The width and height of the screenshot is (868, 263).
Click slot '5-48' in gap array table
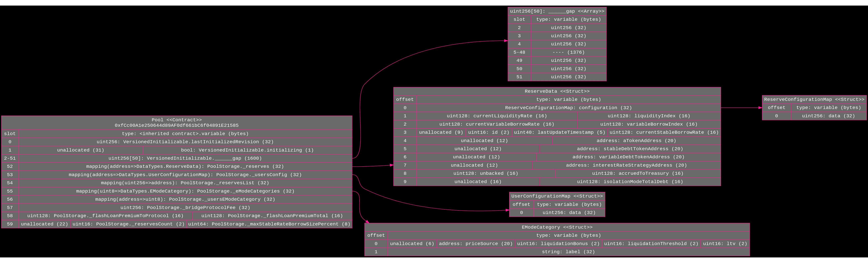pyautogui.click(x=519, y=52)
